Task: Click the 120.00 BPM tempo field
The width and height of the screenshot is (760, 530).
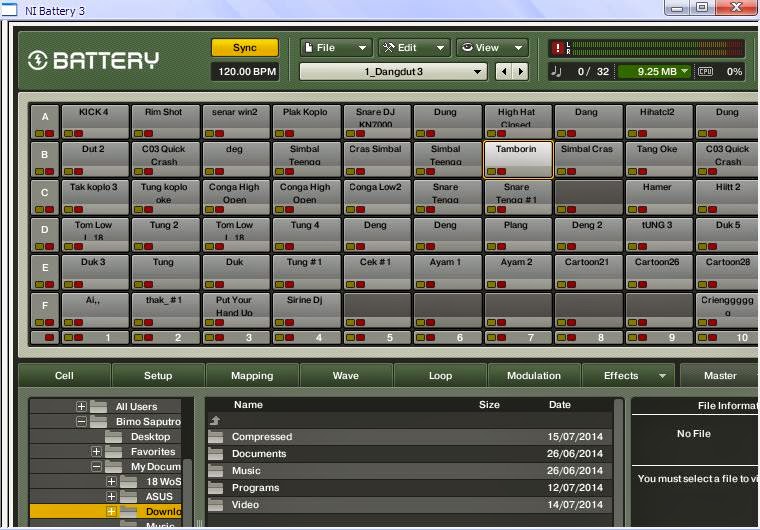Action: pyautogui.click(x=247, y=72)
